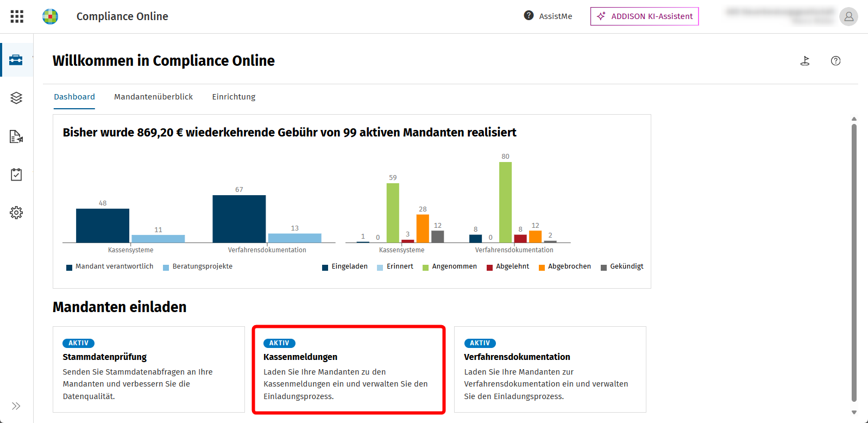Click the dark bar labeled 67

tap(239, 219)
